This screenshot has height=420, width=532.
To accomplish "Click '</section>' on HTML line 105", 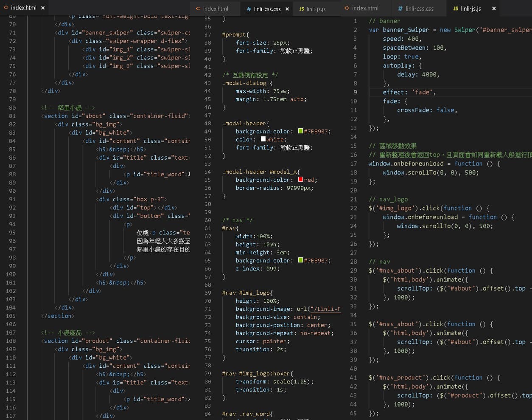I will (x=58, y=316).
